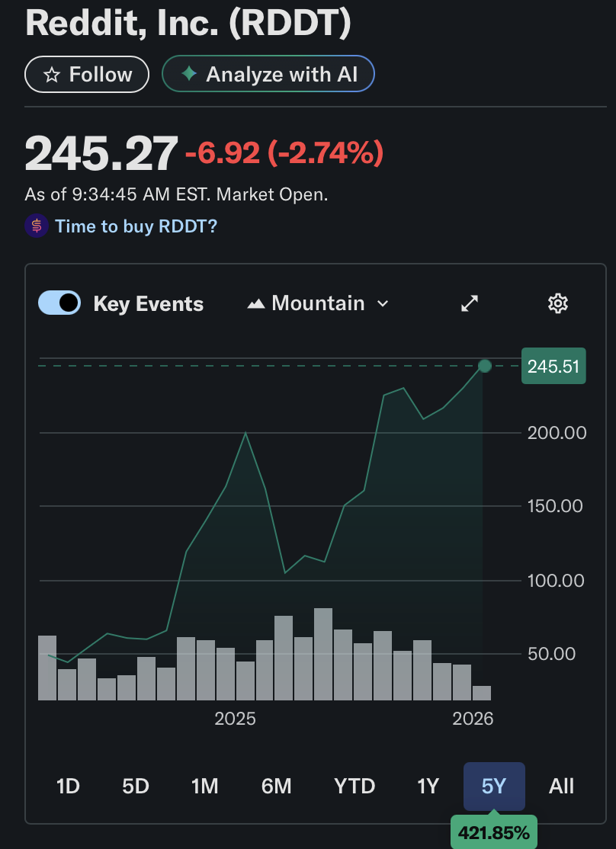Click the Reddit, Inc. (RDDT) title
The image size is (616, 849).
tap(188, 23)
